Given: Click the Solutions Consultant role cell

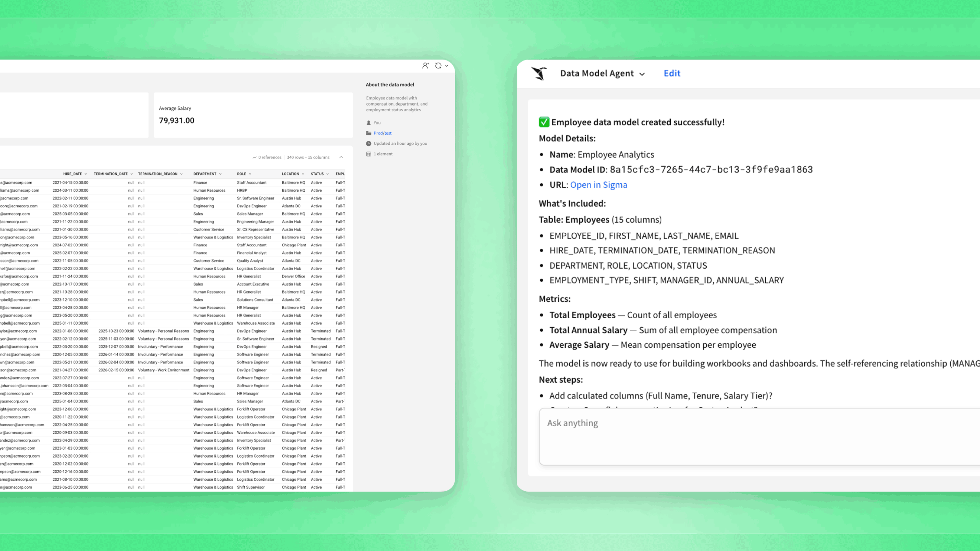Looking at the screenshot, I should 255,300.
